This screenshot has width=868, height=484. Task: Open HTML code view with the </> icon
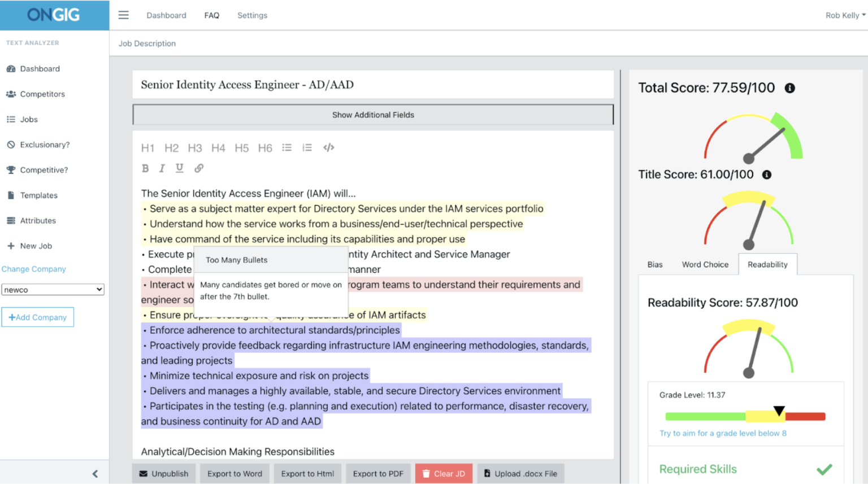point(329,147)
